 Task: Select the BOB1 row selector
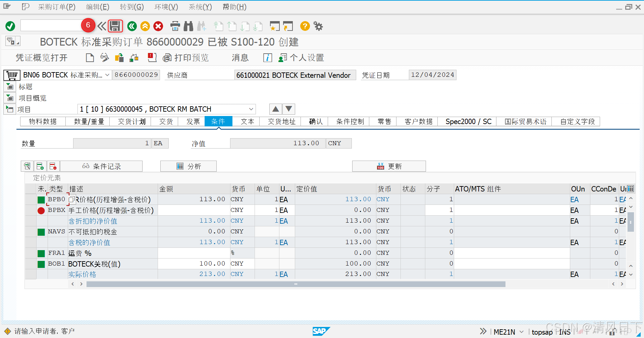31,264
